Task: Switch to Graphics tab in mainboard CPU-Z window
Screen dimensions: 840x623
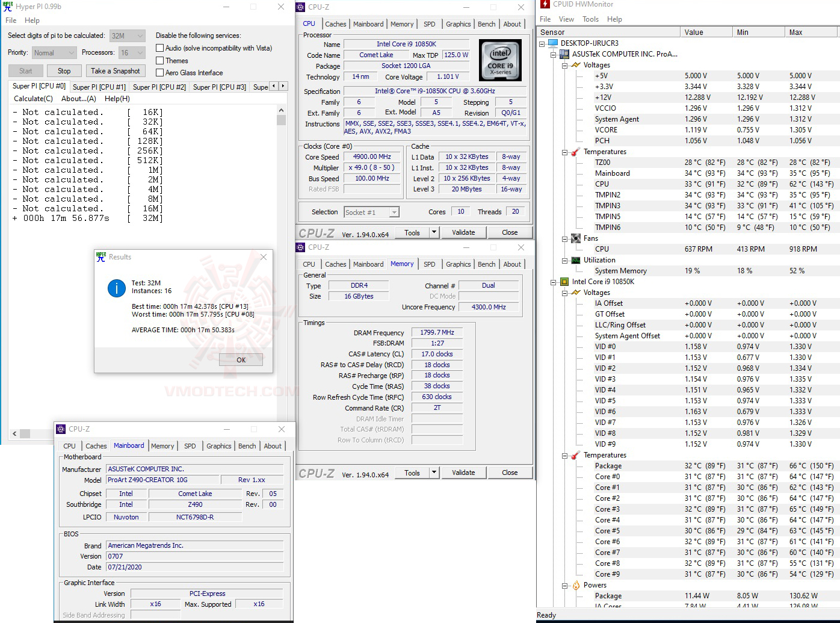Action: (x=218, y=446)
